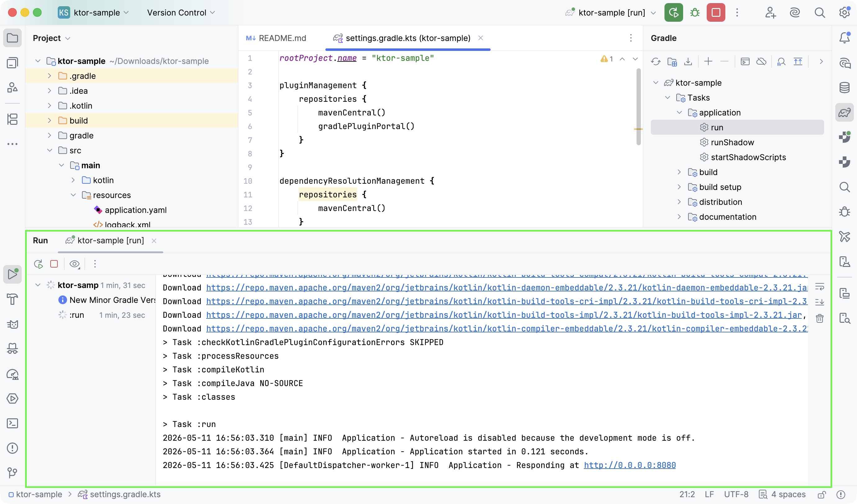857x504 pixels.
Task: Open the Git tool window in left sidebar
Action: pos(12,473)
